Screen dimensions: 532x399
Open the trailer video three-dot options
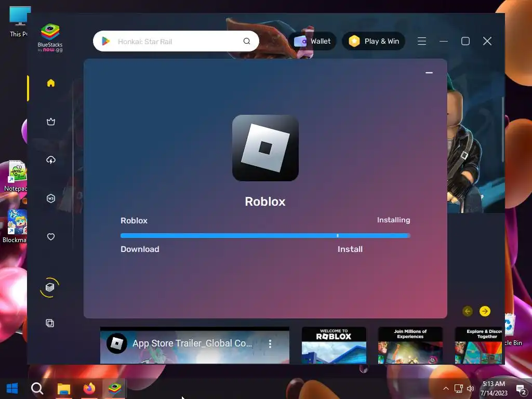[x=270, y=344]
